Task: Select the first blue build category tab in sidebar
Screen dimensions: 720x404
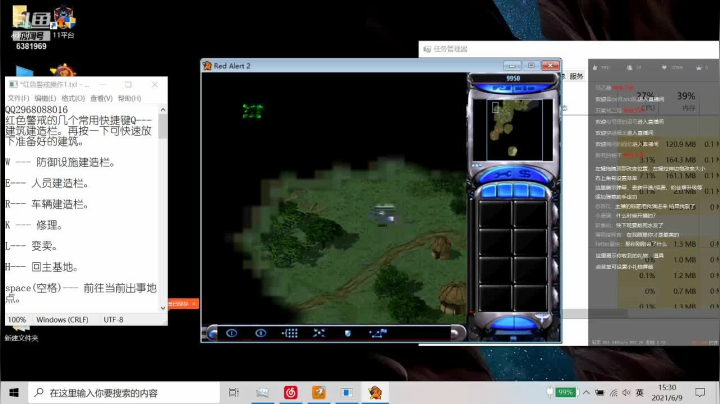Action: 489,191
